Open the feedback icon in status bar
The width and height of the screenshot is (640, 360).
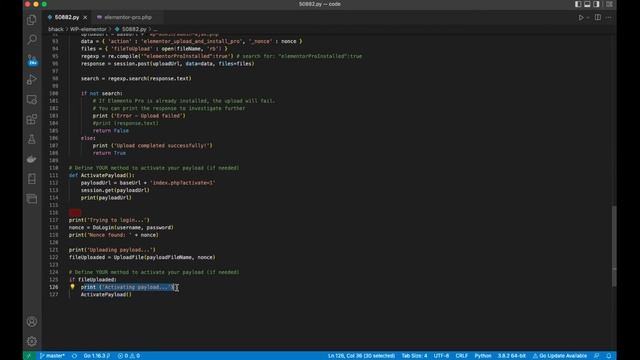click(x=597, y=356)
